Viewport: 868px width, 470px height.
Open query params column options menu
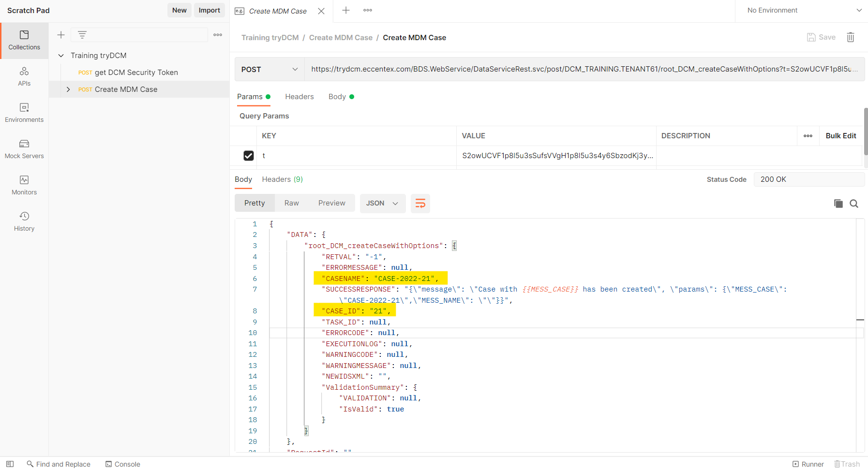pyautogui.click(x=808, y=136)
